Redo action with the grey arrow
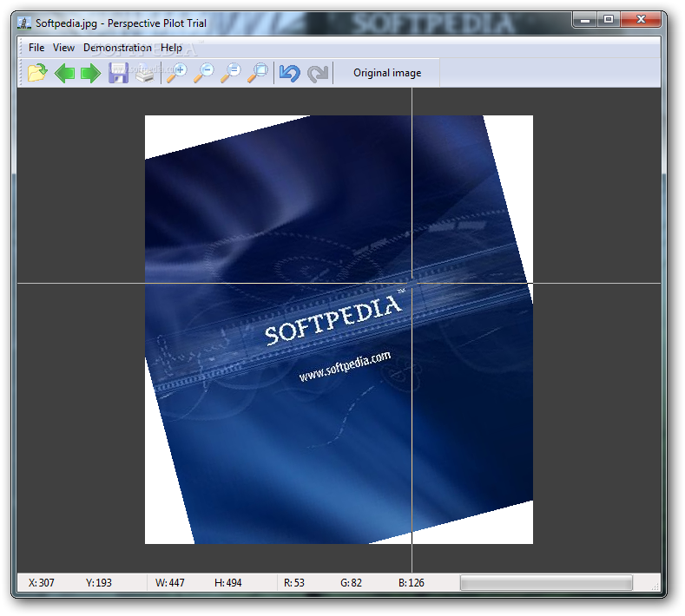The image size is (685, 616). 318,73
